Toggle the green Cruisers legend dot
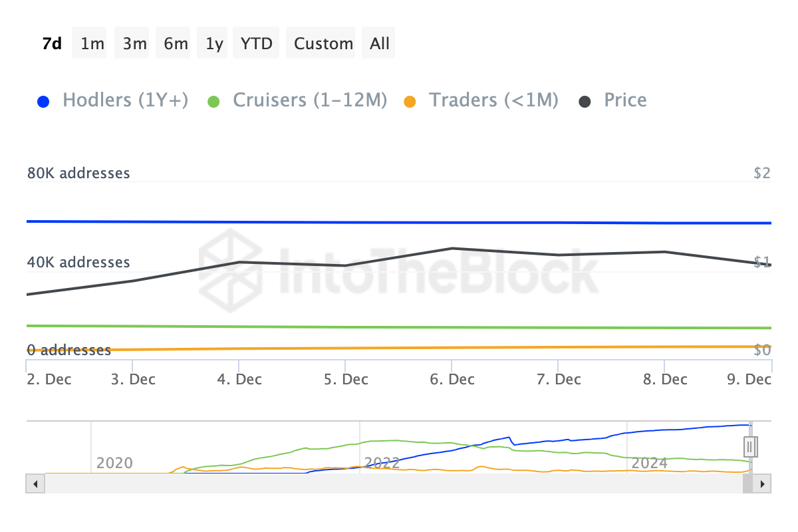The image size is (798, 532). tap(213, 102)
